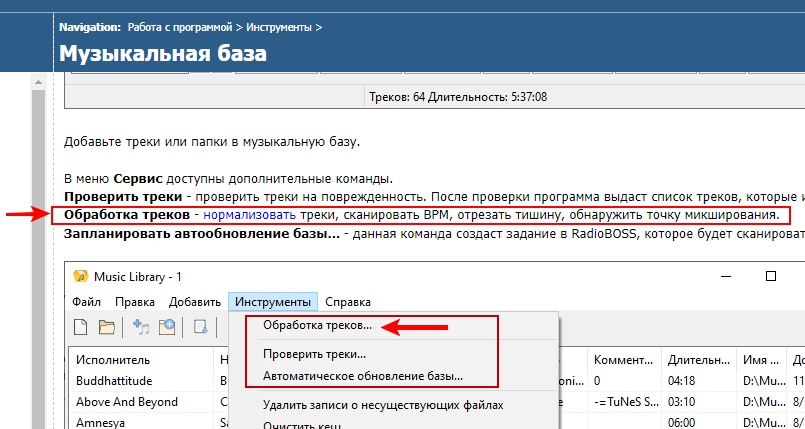This screenshot has width=805, height=429.
Task: Click the Music Library title bar icon
Action: pyautogui.click(x=80, y=276)
